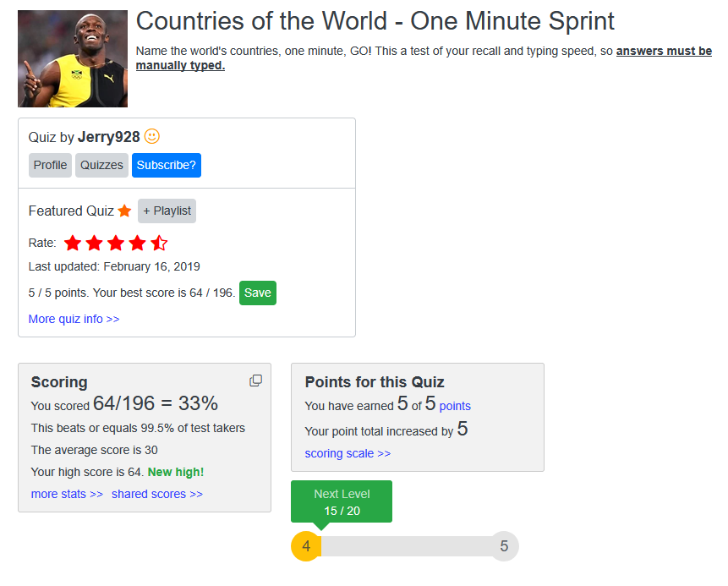
Task: Subscribe to the quiz author
Action: (167, 165)
